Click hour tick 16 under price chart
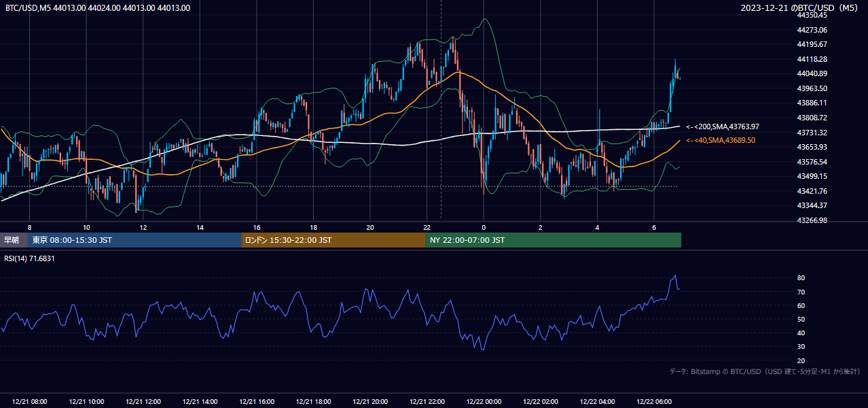Viewport: 868px width, 408px height. click(x=257, y=227)
